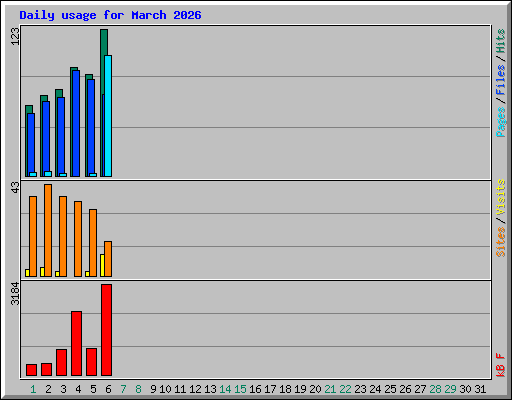
Task: Select day 19 on the date axis
Action: click(300, 389)
